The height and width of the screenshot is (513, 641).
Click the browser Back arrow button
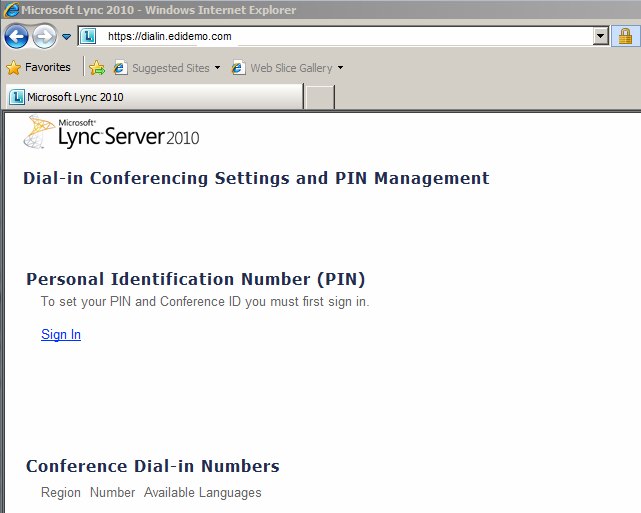[x=16, y=37]
